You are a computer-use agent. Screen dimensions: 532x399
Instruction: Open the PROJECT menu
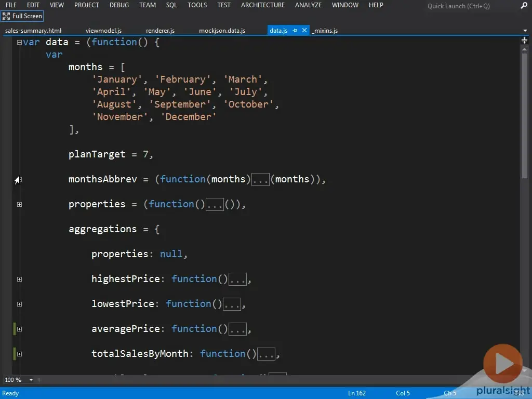[87, 5]
